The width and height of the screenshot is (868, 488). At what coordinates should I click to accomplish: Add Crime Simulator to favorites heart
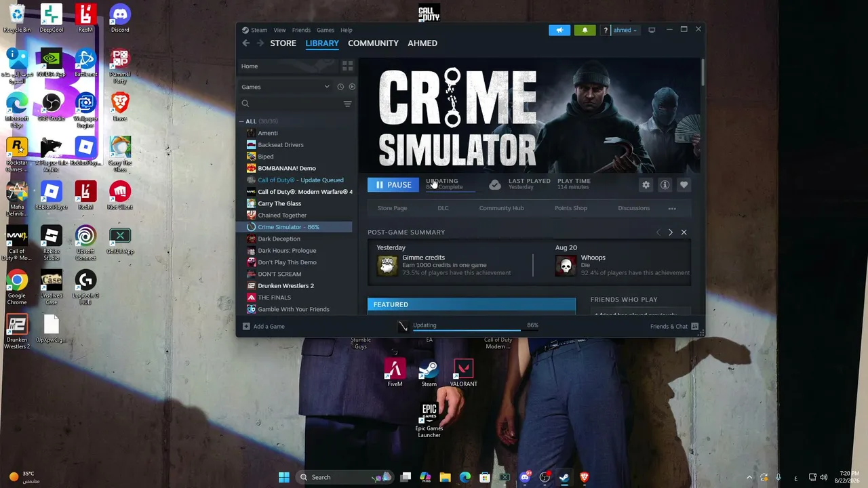[684, 185]
